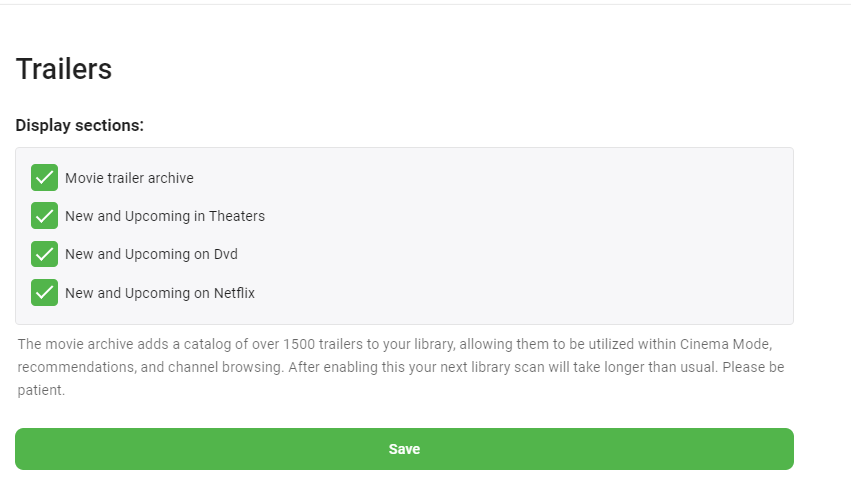Select the 'New and Upcoming on Dvd' label
This screenshot has width=851, height=504.
[151, 254]
